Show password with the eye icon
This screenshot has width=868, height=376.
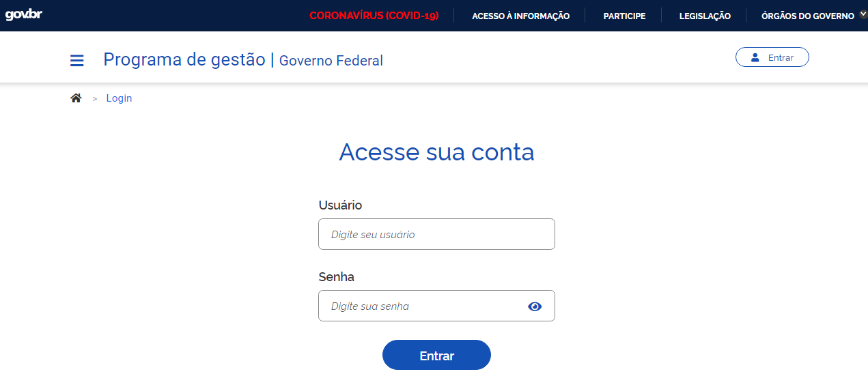535,306
